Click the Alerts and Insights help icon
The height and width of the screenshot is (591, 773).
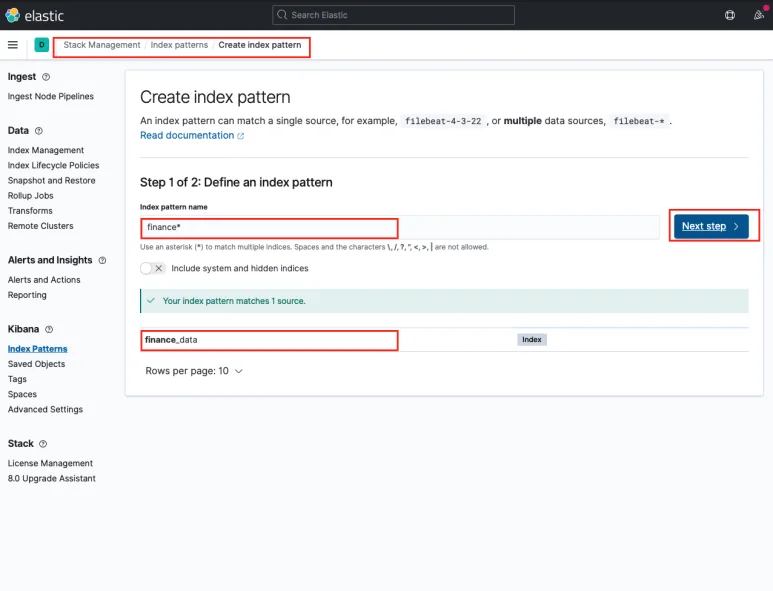(x=102, y=260)
